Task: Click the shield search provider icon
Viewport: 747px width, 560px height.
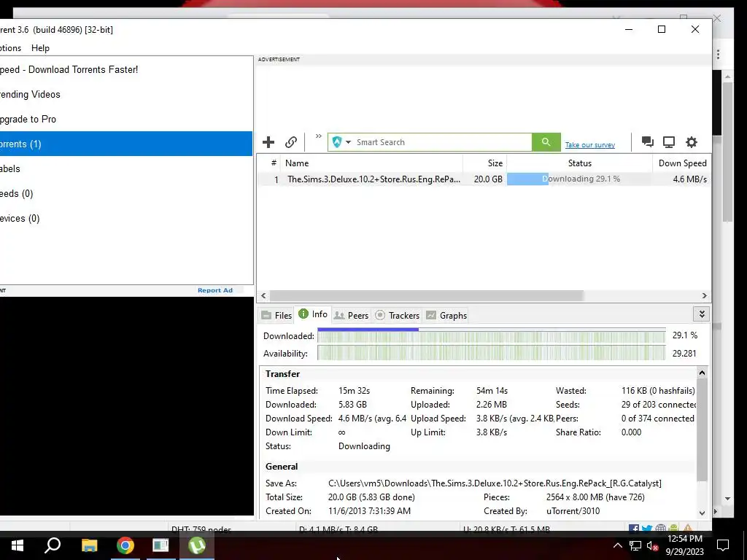Action: (x=337, y=142)
